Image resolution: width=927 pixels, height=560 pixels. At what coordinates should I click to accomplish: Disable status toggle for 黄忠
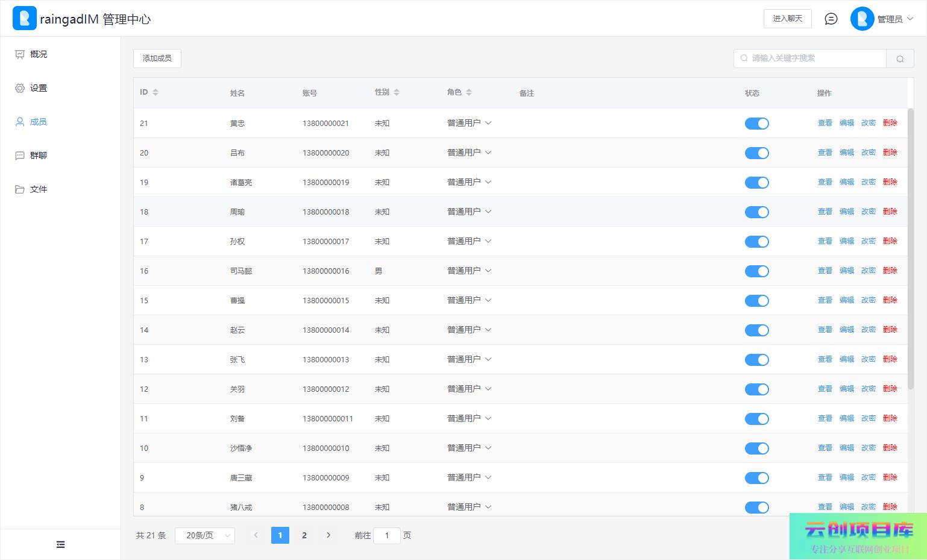pos(756,124)
